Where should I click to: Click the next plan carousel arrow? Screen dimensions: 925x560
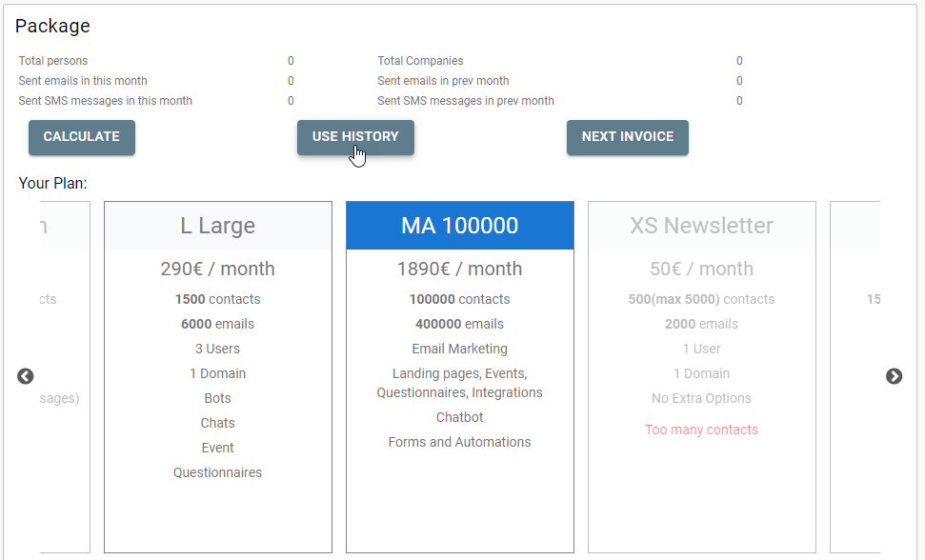click(x=894, y=376)
